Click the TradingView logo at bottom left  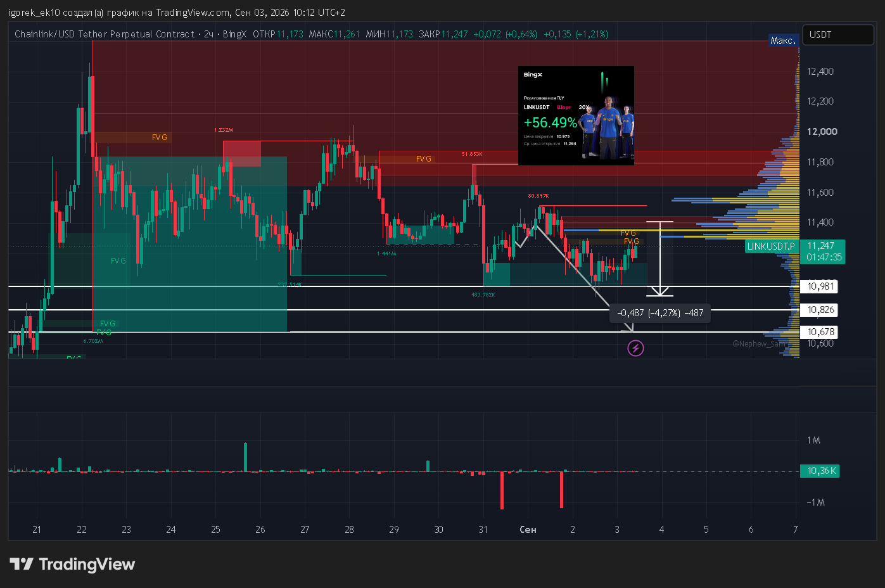72,564
